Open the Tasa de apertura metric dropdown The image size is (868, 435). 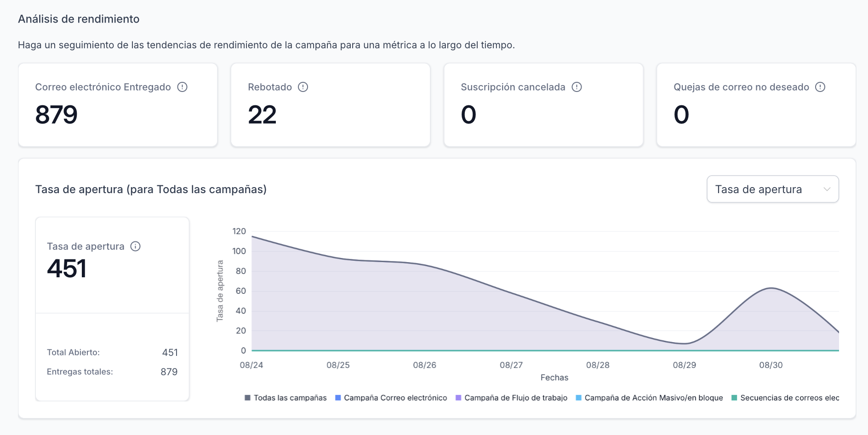pos(773,189)
